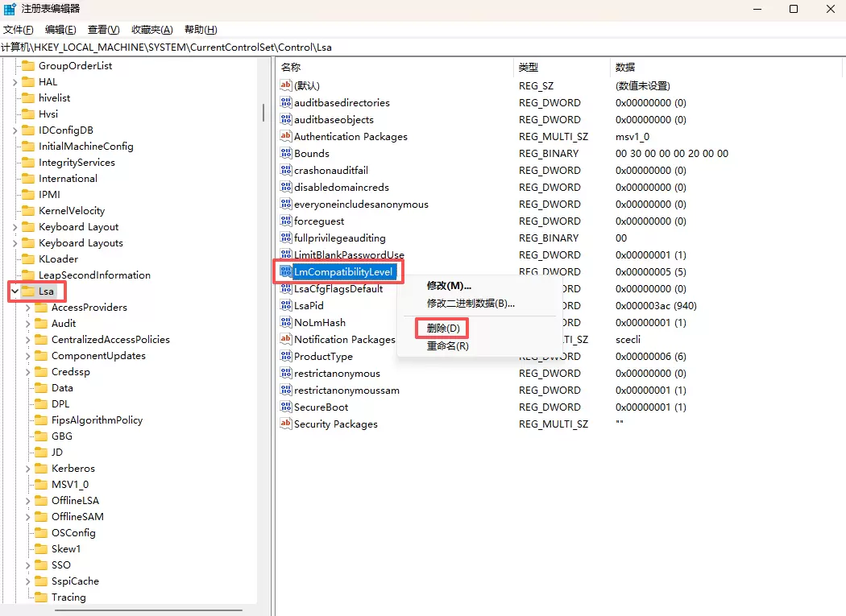This screenshot has width=846, height=616.
Task: Click the (默认) string value icon
Action: 285,85
